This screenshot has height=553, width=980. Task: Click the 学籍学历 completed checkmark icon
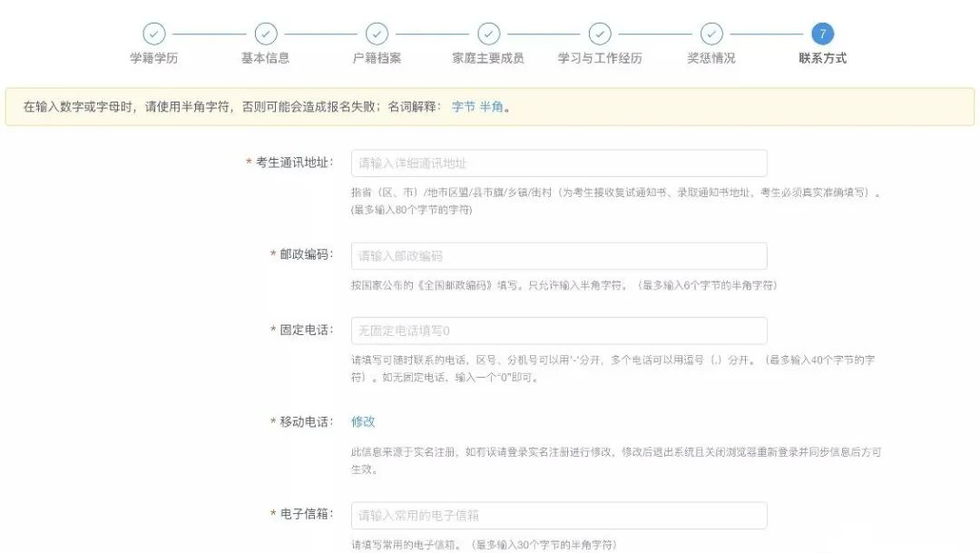point(154,35)
